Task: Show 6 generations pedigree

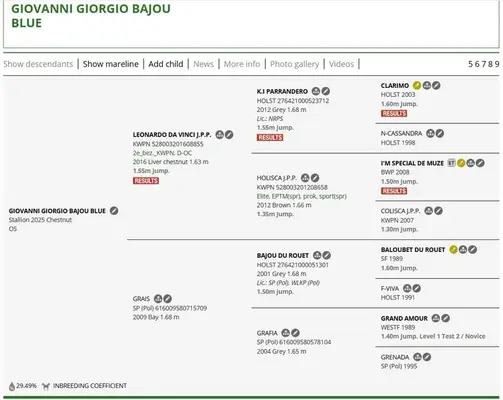Action: [x=477, y=64]
